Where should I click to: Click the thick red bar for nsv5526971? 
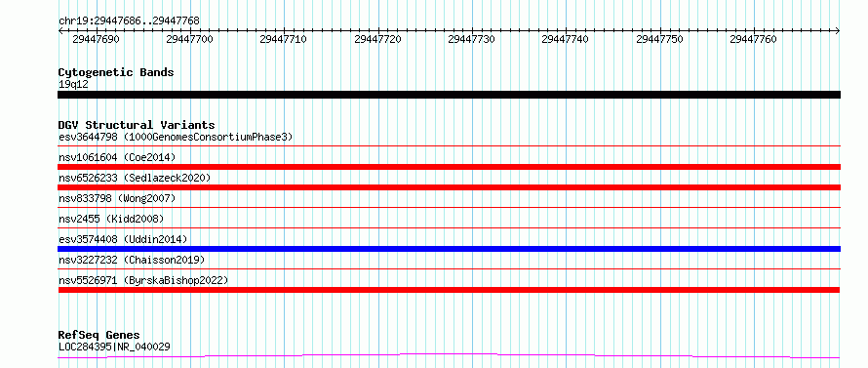click(449, 290)
